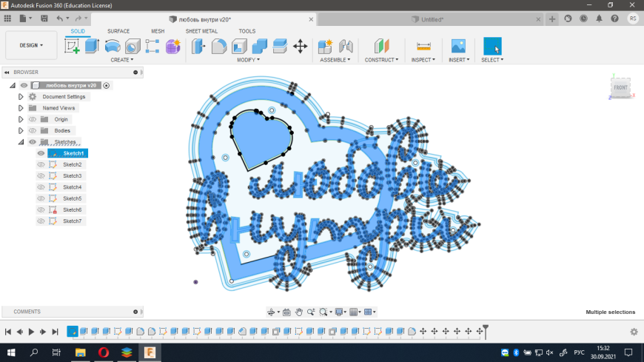Open the Help question mark menu

pyautogui.click(x=615, y=19)
